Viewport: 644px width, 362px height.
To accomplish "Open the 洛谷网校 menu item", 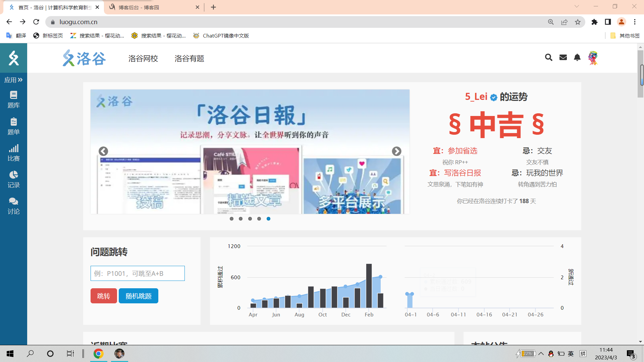I will 143,59.
